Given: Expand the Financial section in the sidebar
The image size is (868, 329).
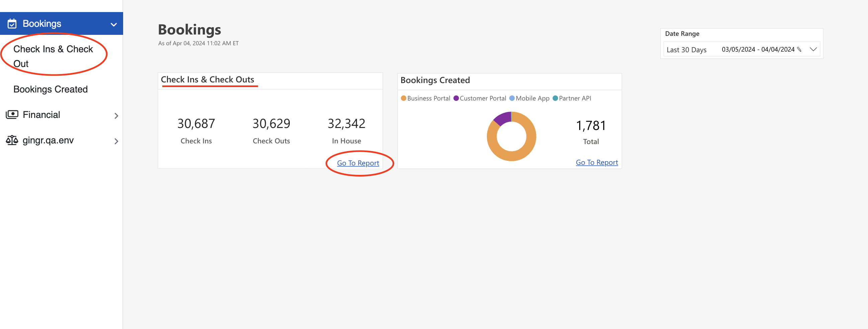Looking at the screenshot, I should (x=116, y=116).
